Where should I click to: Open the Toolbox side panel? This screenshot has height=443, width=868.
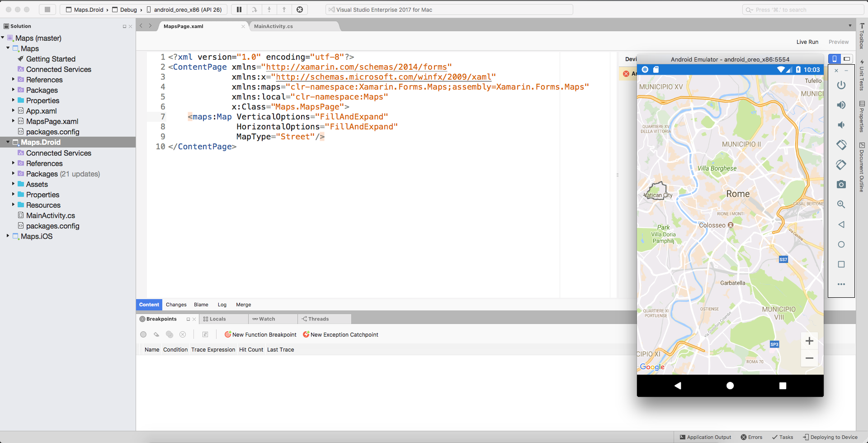pos(862,36)
